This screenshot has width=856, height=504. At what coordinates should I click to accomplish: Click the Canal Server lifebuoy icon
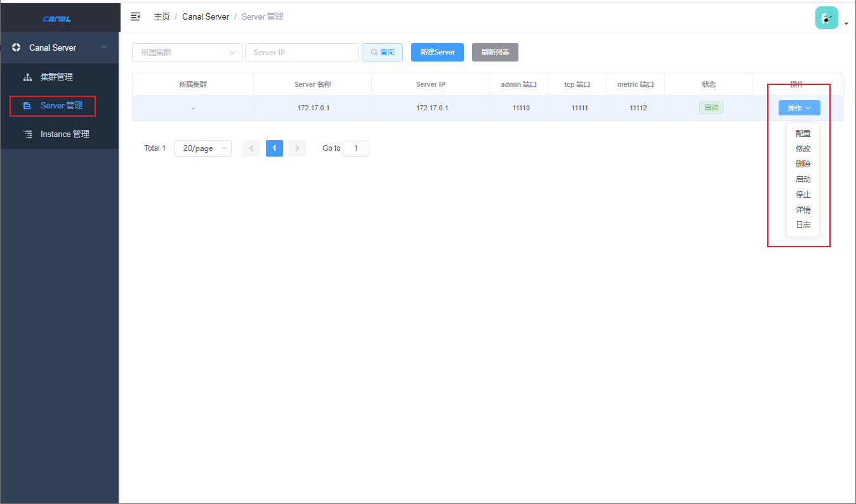point(16,48)
